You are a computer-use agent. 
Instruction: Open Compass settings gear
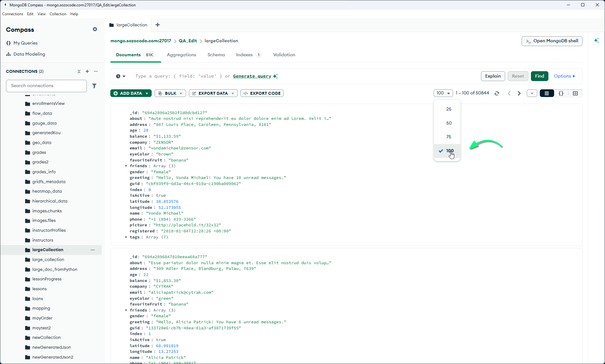coord(95,29)
